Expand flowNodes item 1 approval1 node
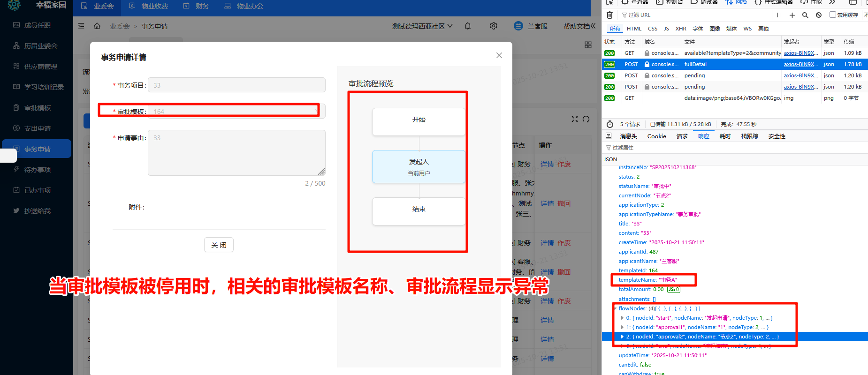Image resolution: width=868 pixels, height=375 pixels. [622, 327]
